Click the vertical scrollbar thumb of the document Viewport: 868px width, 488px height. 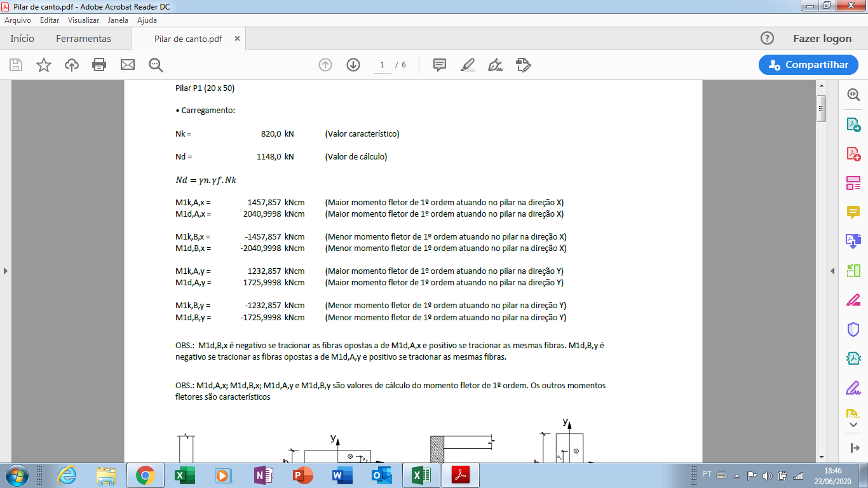click(821, 108)
